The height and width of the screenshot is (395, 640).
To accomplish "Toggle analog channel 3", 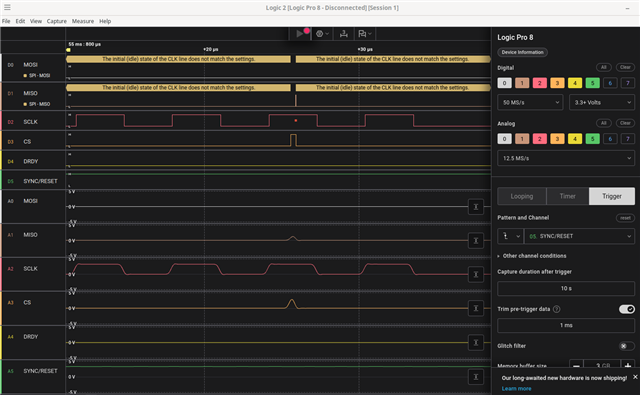I will pos(557,139).
